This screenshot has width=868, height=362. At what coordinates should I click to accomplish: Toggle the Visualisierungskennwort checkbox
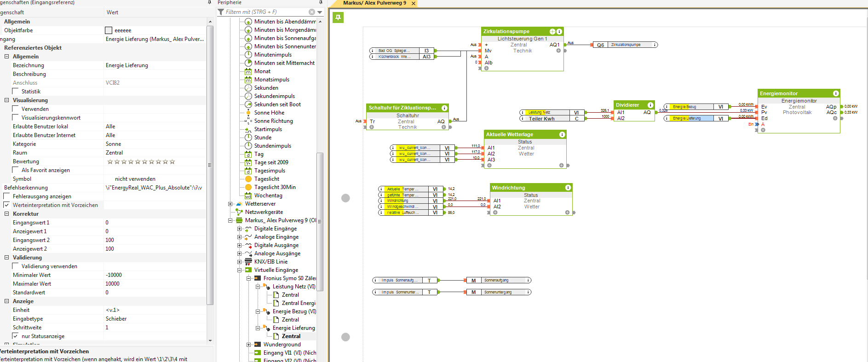16,118
